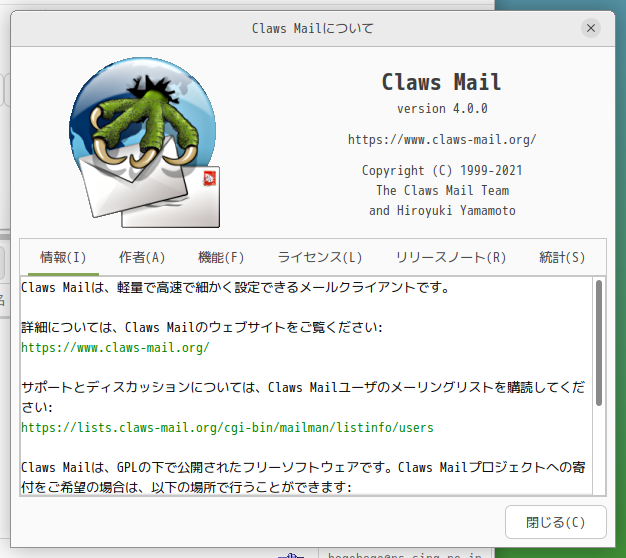Click the version 4.0.0 label
This screenshot has width=626, height=558.
442,109
